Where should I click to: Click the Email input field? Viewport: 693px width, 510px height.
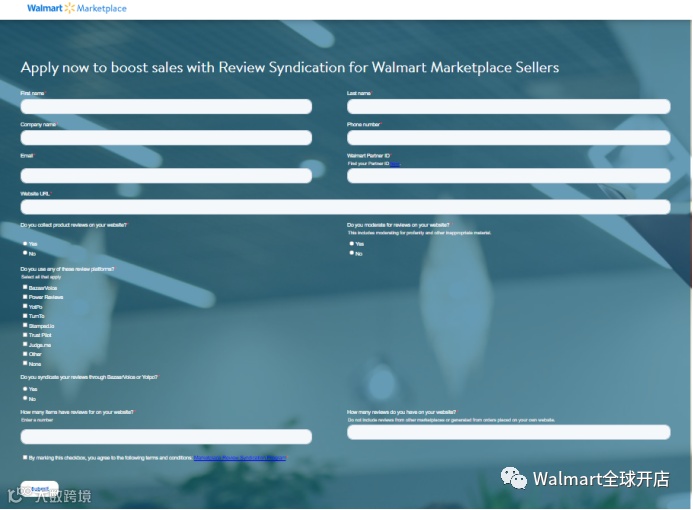pyautogui.click(x=166, y=176)
